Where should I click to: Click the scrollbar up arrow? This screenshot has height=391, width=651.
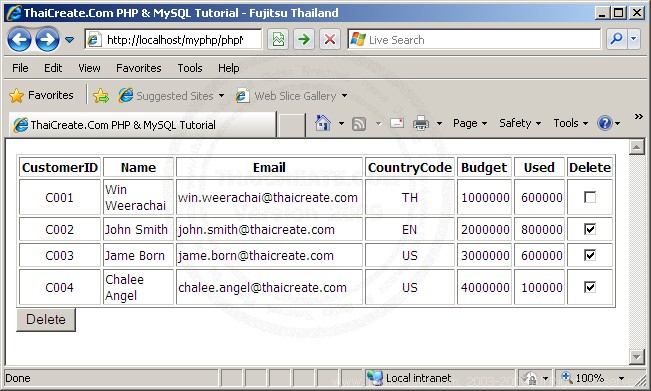tap(637, 147)
